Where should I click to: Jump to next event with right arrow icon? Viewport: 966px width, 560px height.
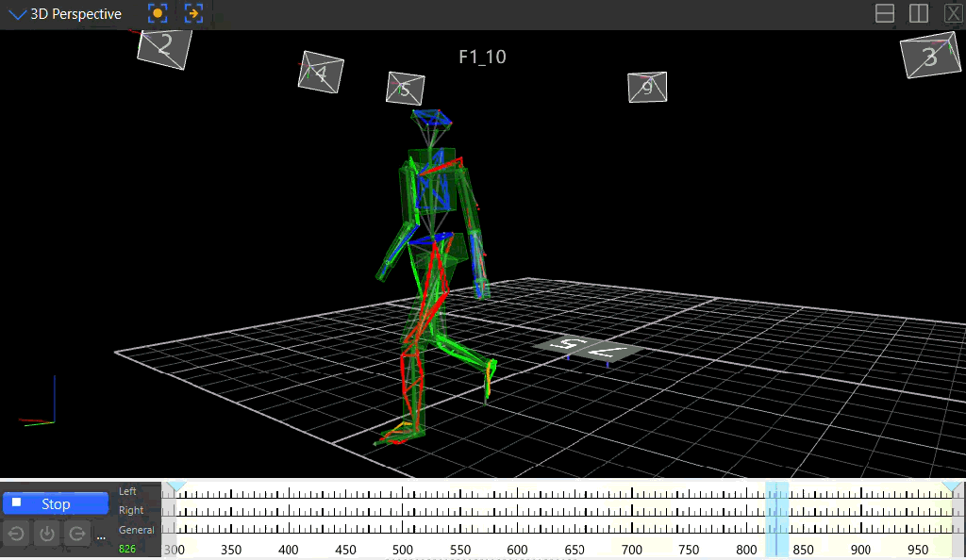coord(77,534)
